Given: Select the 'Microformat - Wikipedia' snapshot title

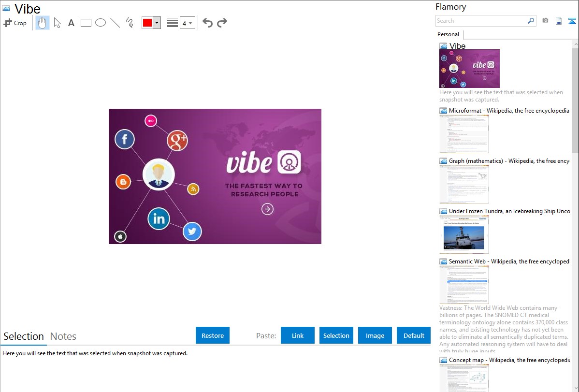Looking at the screenshot, I should coord(509,111).
